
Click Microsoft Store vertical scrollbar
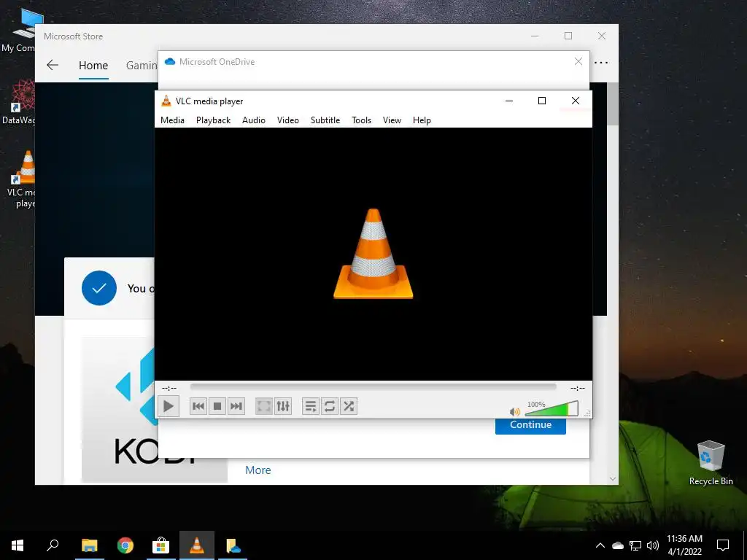click(x=613, y=104)
